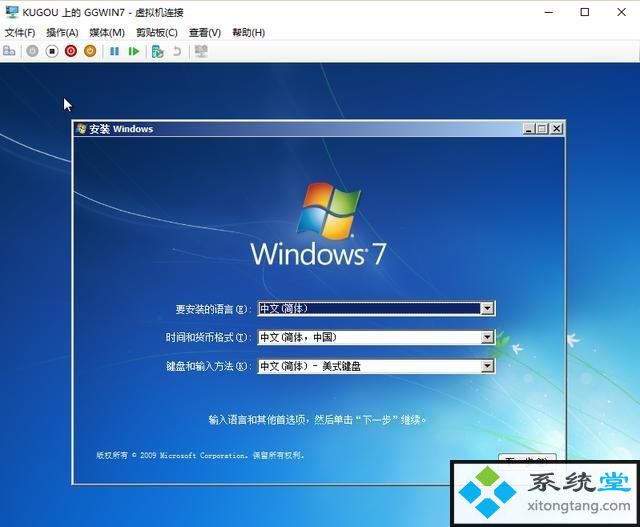Click the 安装 Windows title bar icon
Image resolution: width=640 pixels, height=527 pixels.
tap(81, 129)
